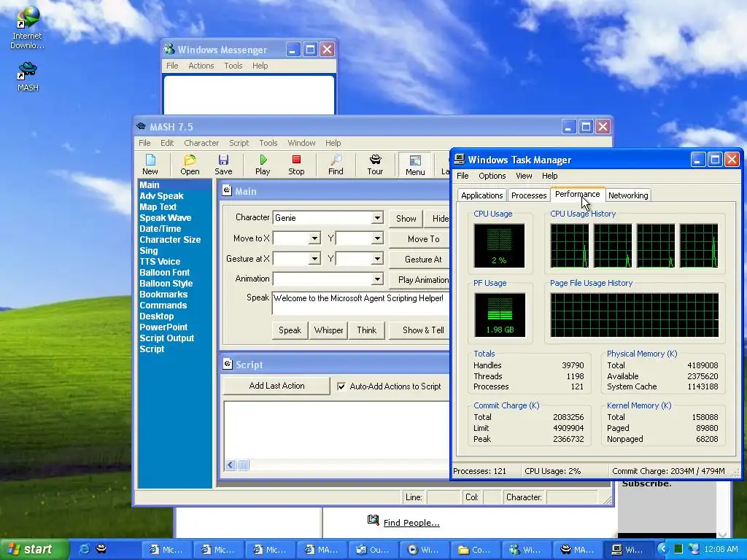Click the MASH quick launch icon on taskbar
Viewport: 747px width, 560px height.
101,549
